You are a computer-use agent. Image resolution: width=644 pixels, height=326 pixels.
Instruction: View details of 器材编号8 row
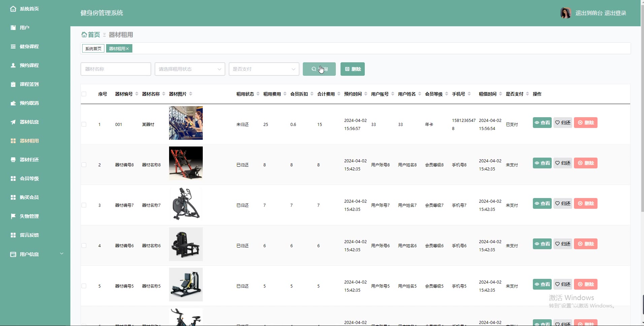[542, 163]
